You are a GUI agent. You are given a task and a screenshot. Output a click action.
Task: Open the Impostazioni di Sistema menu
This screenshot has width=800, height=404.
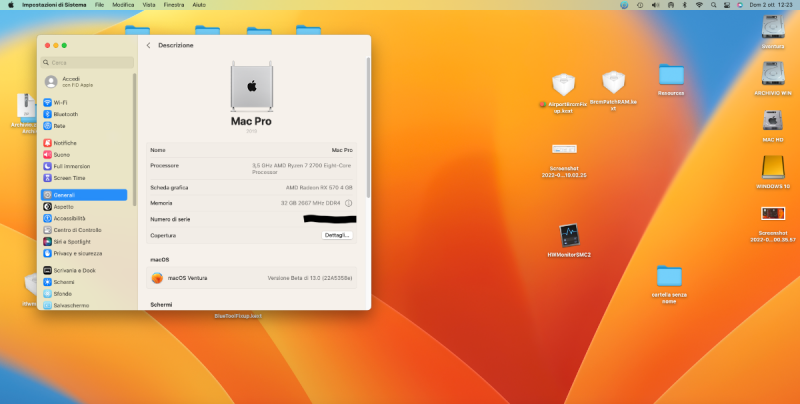coord(54,5)
